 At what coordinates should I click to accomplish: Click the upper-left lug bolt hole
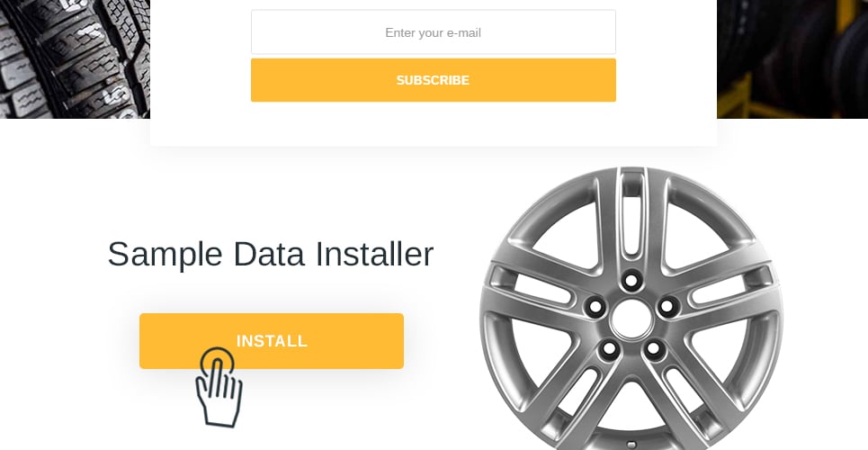coord(595,306)
